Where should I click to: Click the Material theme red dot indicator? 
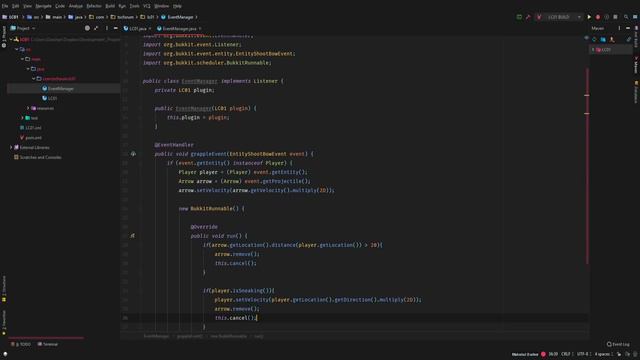[543, 354]
